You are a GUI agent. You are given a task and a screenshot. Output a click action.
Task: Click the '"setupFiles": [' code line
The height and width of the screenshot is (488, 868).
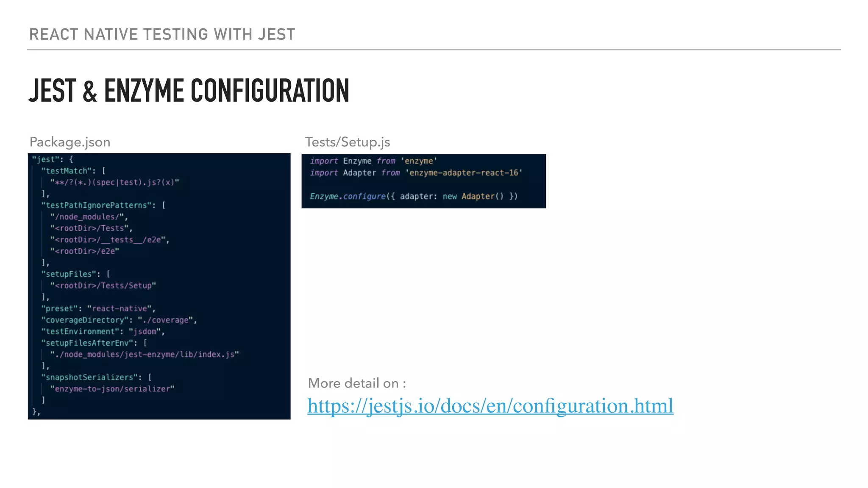point(75,274)
